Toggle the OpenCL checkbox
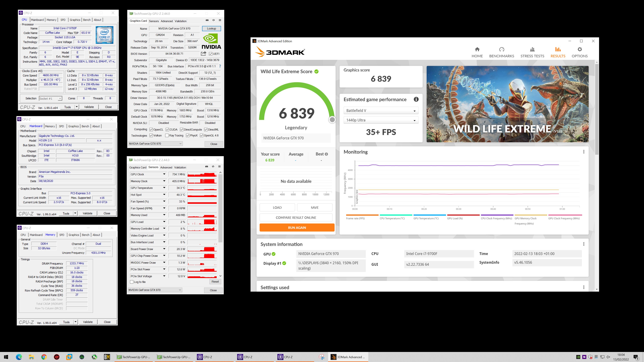Image resolution: width=644 pixels, height=362 pixels. [x=151, y=129]
